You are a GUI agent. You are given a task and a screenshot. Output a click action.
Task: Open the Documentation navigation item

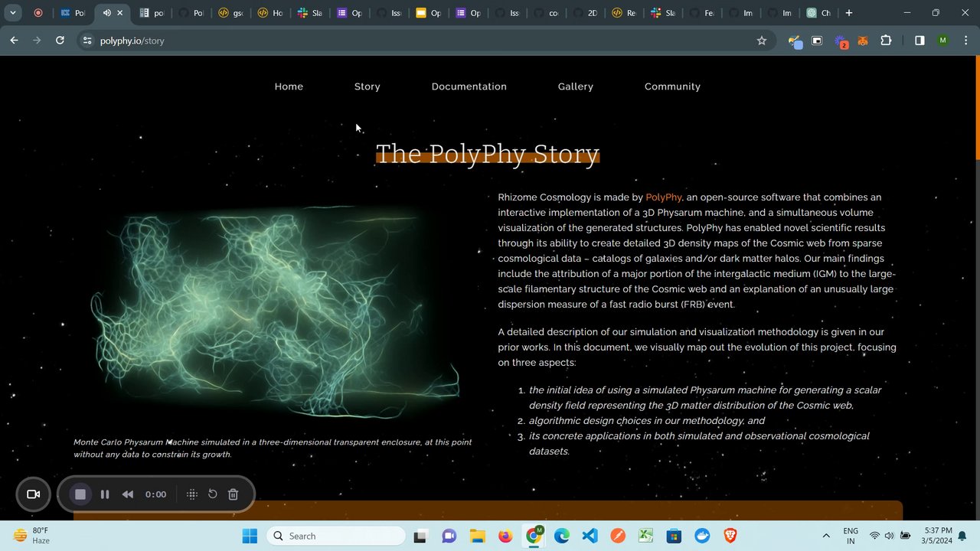point(469,86)
